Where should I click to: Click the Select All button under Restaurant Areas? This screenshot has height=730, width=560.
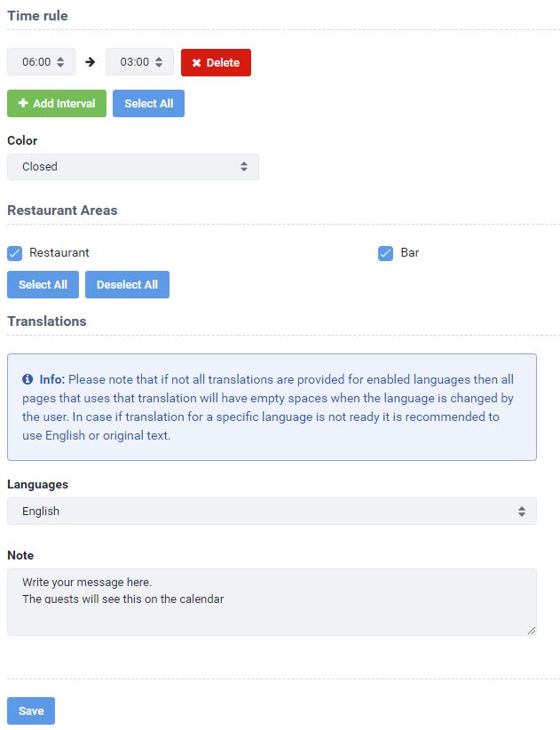click(43, 284)
